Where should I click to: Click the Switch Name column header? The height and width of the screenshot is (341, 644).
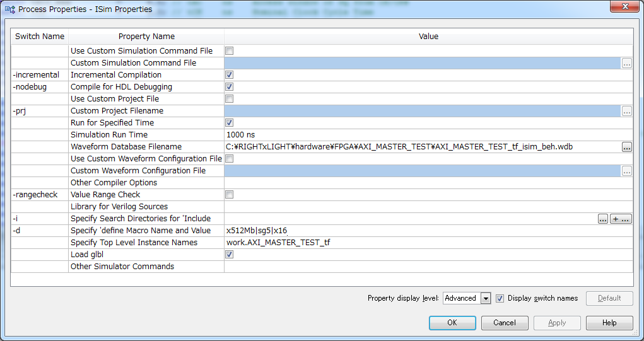40,37
